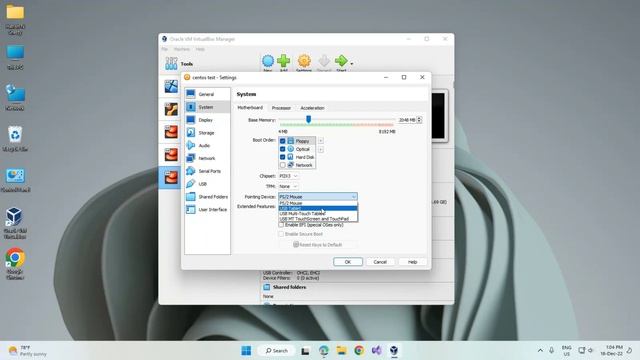Open Display settings category
640x360 pixels.
coord(207,120)
